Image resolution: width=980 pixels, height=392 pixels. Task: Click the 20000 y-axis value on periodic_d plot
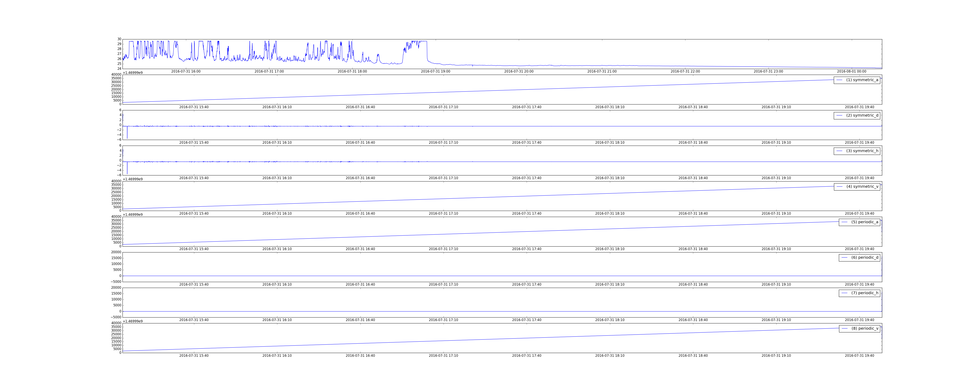tap(116, 252)
